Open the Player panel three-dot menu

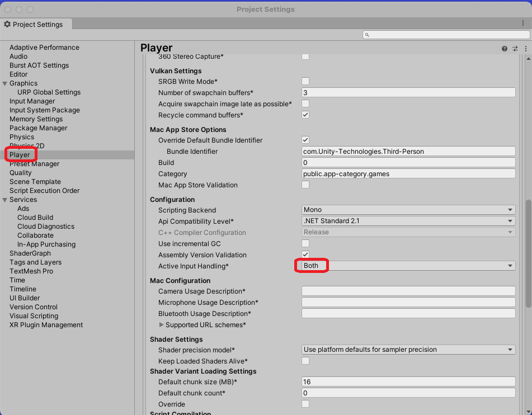pos(526,49)
